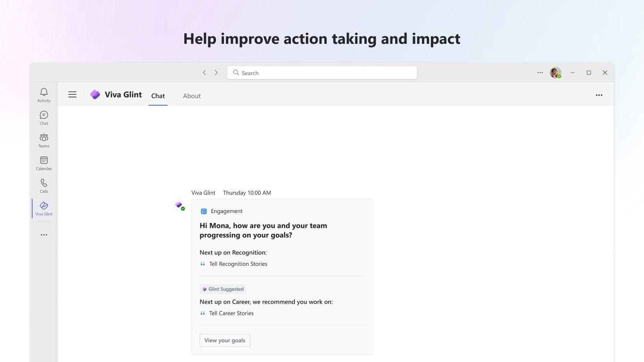This screenshot has width=644, height=362.
Task: Focus the Search box
Action: (322, 73)
